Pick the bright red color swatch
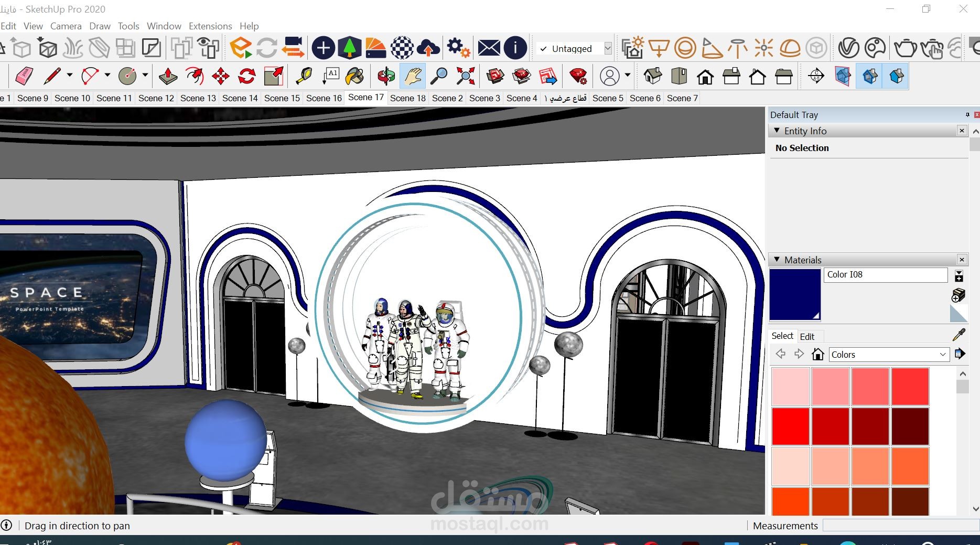The width and height of the screenshot is (980, 545). (790, 426)
